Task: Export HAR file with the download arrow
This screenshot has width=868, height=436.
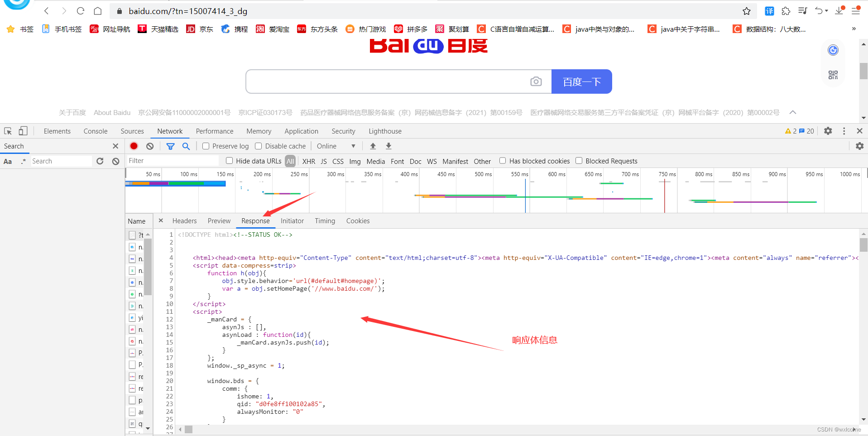Action: 388,146
